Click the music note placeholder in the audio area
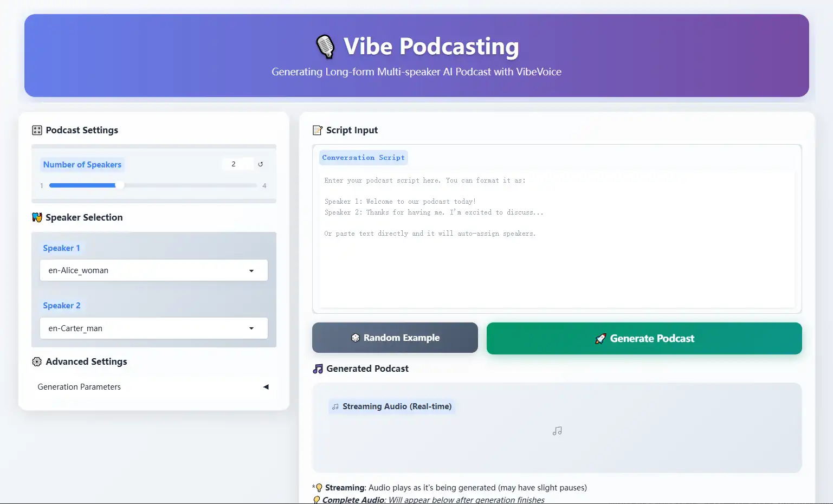The height and width of the screenshot is (504, 833). click(x=557, y=431)
